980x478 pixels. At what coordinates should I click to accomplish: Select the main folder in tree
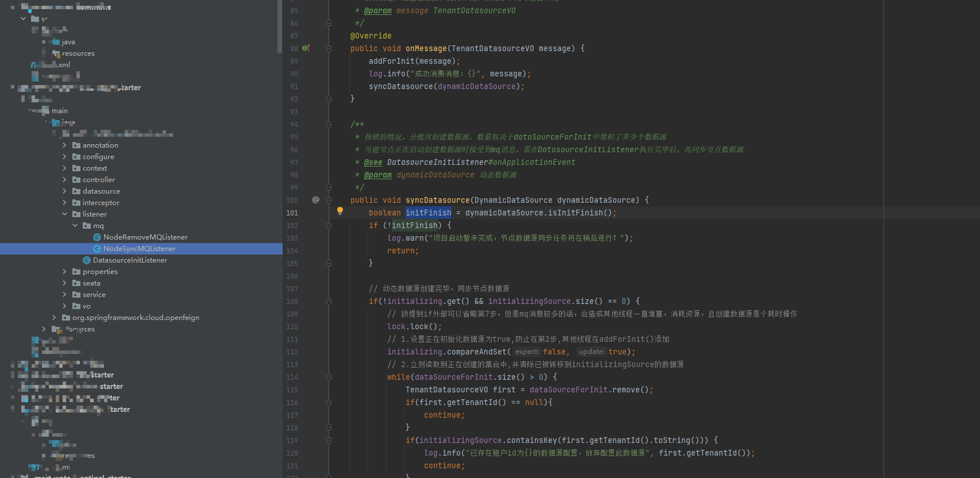coord(60,111)
